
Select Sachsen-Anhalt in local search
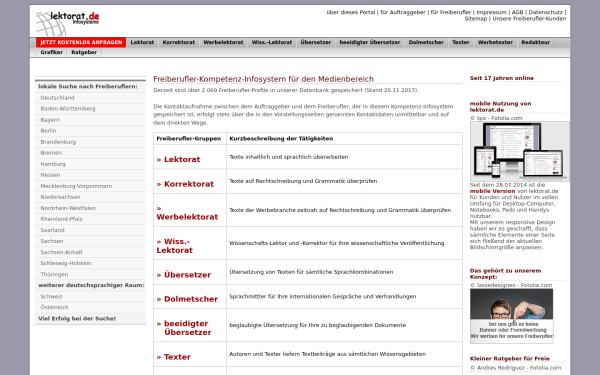(x=90, y=252)
